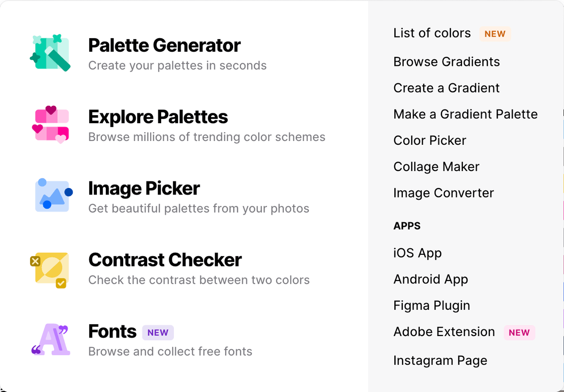
Task: Open Explore Palettes heading
Action: (x=158, y=117)
